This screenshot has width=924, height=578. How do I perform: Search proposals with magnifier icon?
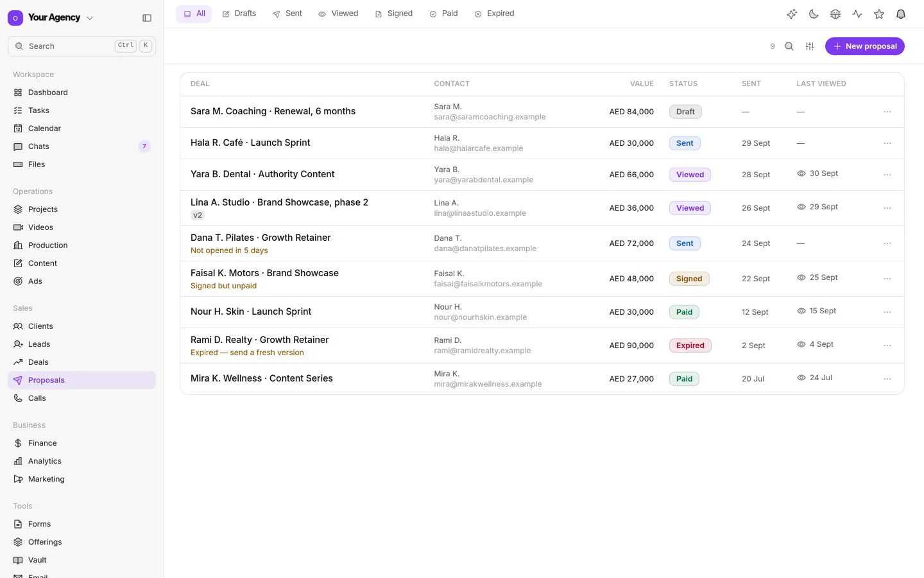tap(789, 46)
